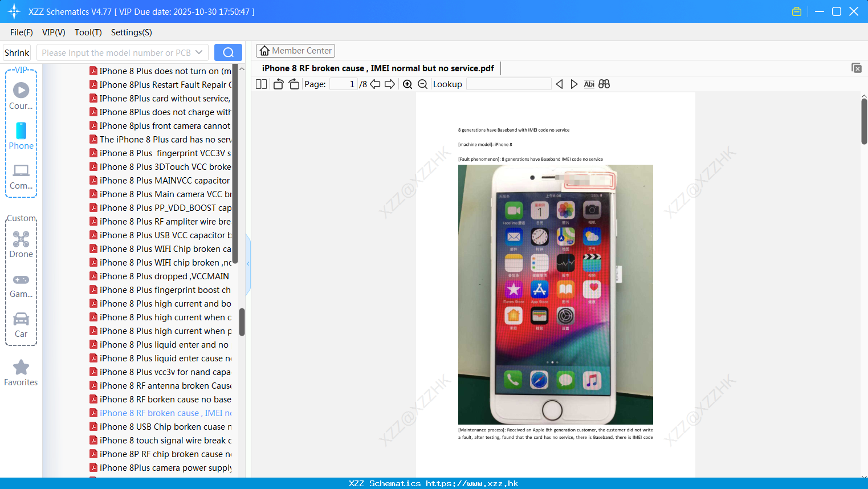Find previous lookup match triangle
Viewport: 868px width, 489px height.
(x=559, y=84)
